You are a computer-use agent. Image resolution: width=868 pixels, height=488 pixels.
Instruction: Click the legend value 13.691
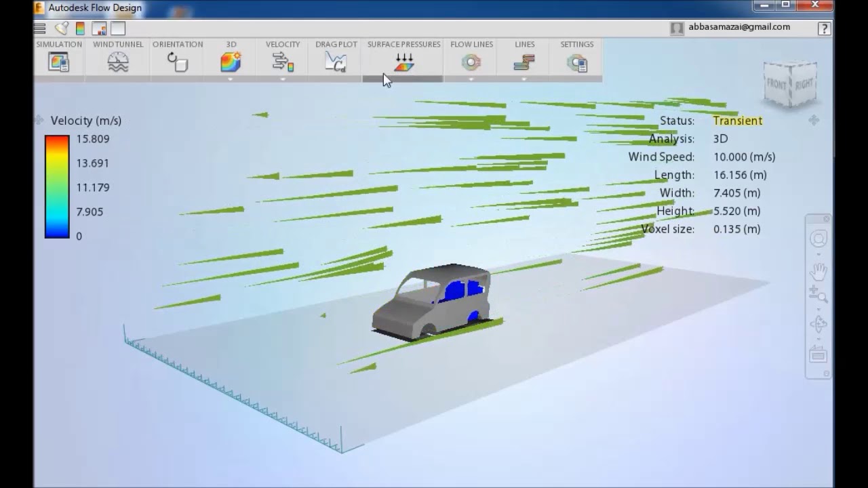point(93,163)
